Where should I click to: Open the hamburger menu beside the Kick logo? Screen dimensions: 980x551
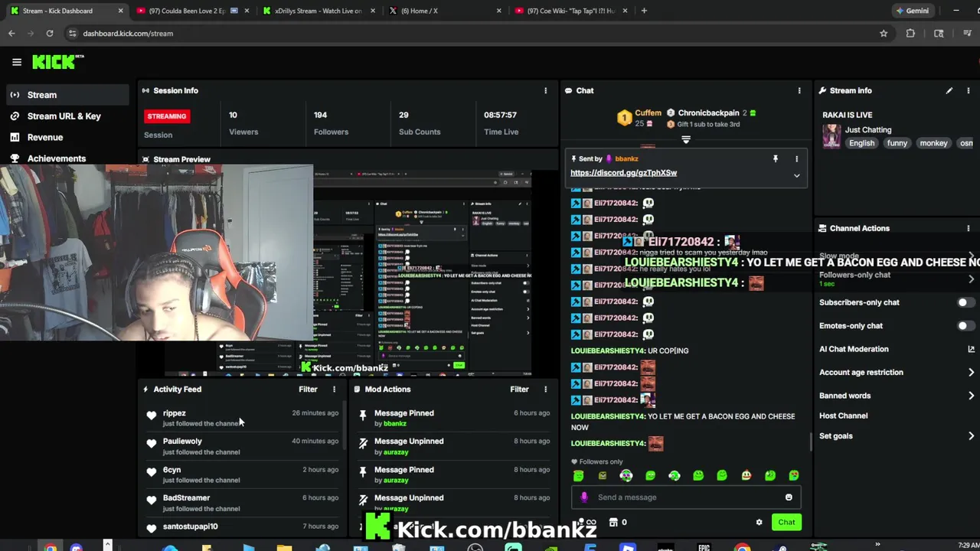(x=17, y=62)
